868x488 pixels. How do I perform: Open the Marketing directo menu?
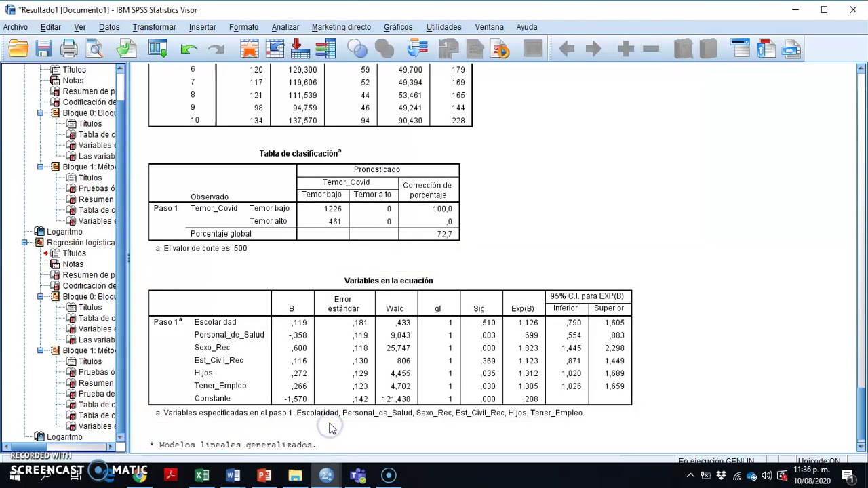click(x=341, y=27)
